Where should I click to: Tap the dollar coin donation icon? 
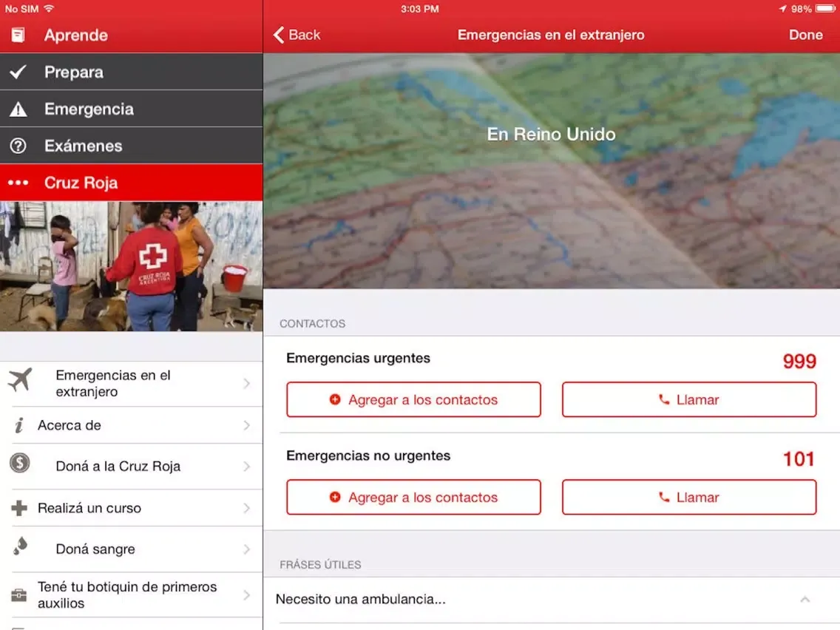click(x=20, y=463)
